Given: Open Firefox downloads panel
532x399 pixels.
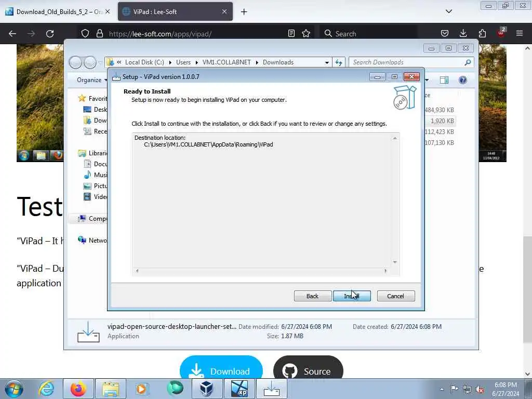Looking at the screenshot, I should click(463, 34).
